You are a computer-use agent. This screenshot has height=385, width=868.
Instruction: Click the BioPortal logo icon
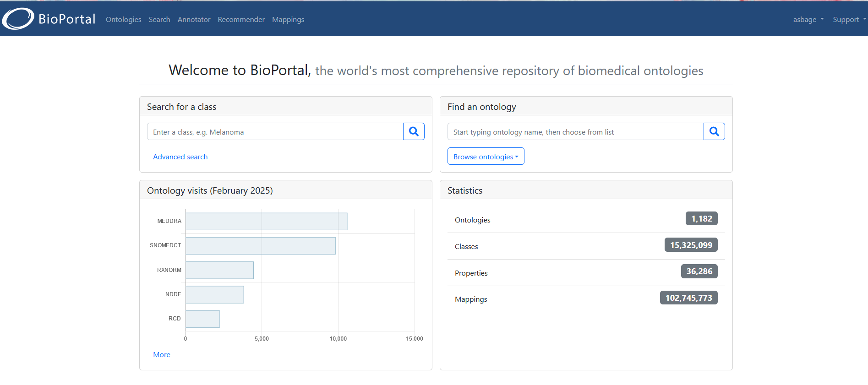click(x=18, y=19)
